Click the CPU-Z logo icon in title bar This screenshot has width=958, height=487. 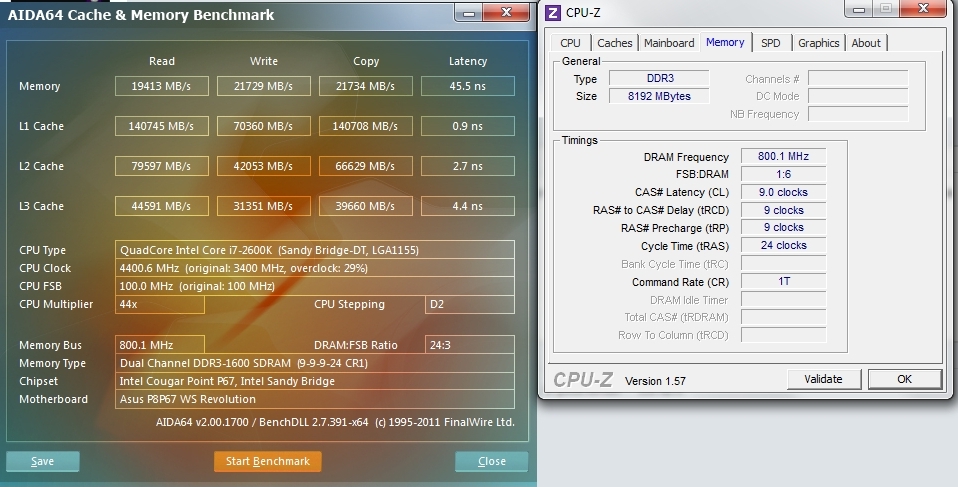(552, 12)
